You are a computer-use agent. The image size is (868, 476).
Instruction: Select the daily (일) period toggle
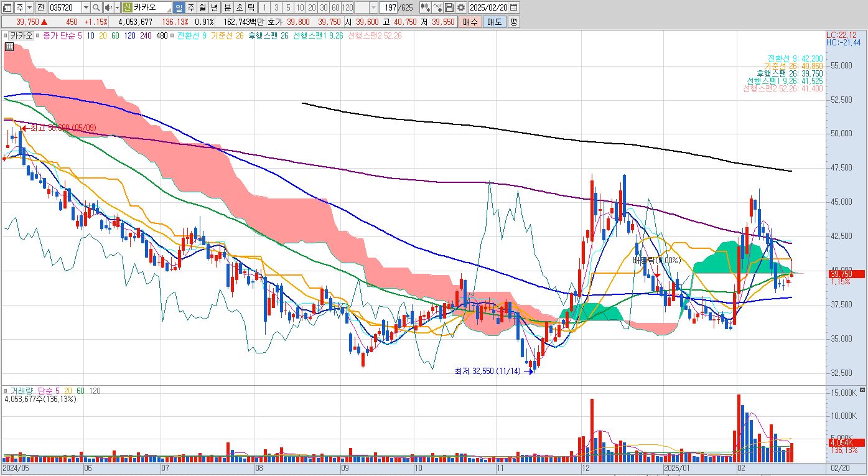pyautogui.click(x=179, y=7)
